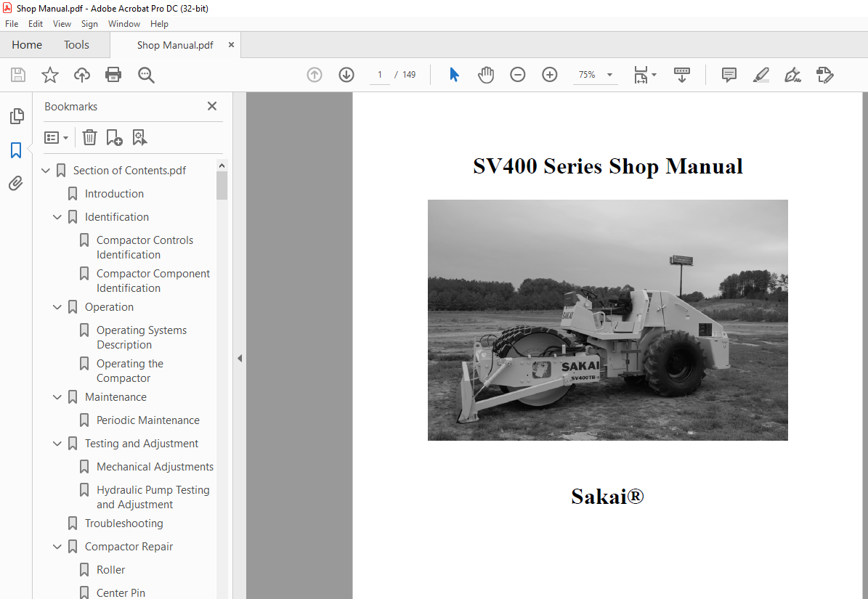Select the highlighter pen tool
Viewport: 868px width, 599px height.
click(761, 75)
